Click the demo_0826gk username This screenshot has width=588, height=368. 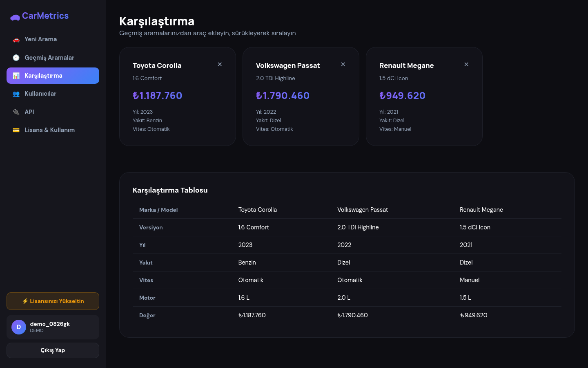coord(50,324)
